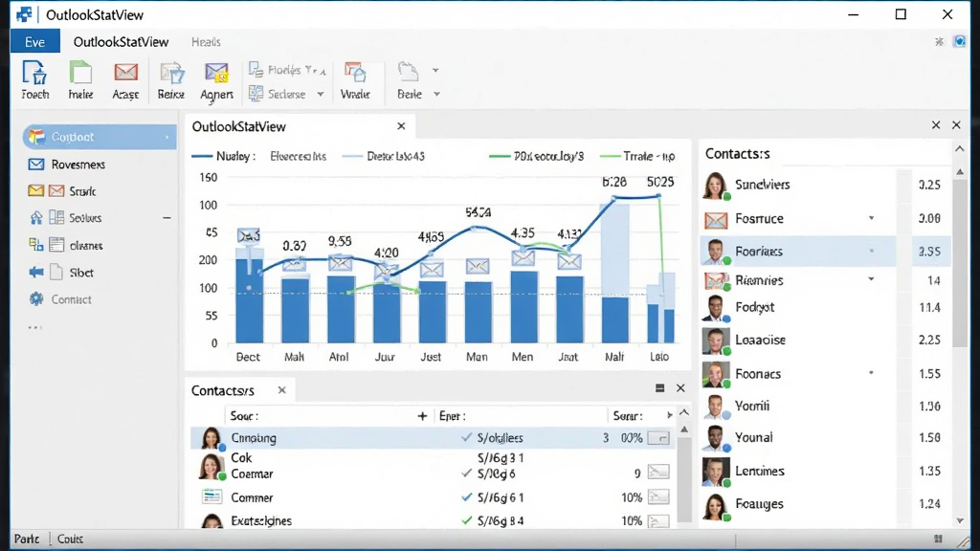
Task: Click the envelope marker above the Man bar
Action: (x=478, y=267)
